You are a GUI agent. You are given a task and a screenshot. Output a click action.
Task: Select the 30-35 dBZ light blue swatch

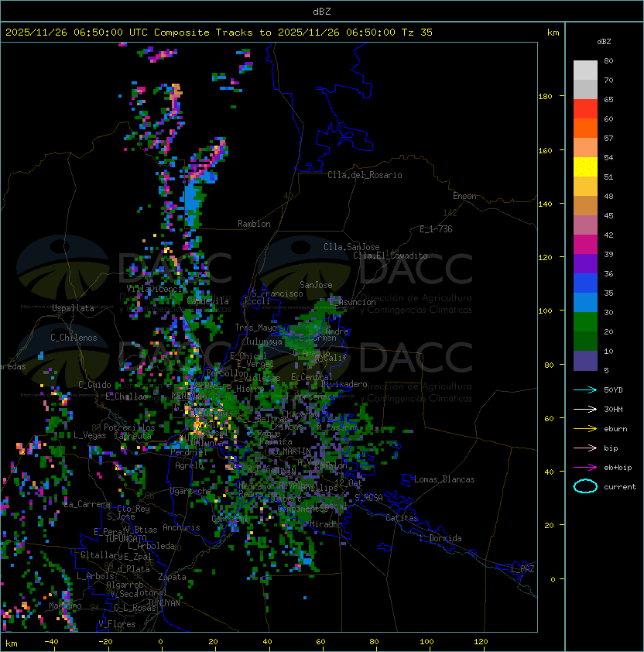[x=585, y=303]
